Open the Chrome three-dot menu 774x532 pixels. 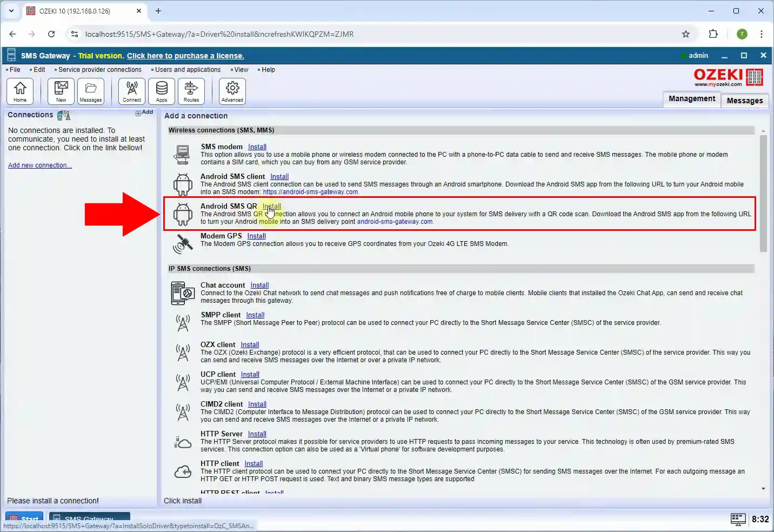pos(762,34)
